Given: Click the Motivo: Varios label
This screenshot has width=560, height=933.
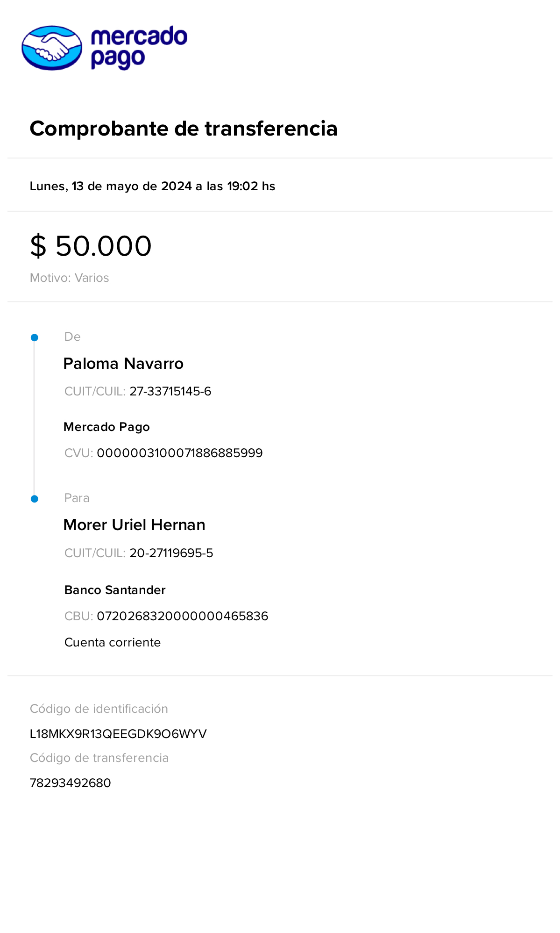Looking at the screenshot, I should pyautogui.click(x=70, y=278).
